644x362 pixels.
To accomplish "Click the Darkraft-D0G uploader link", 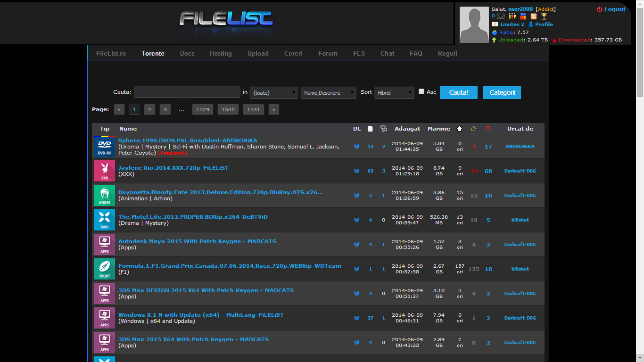I will (x=520, y=171).
